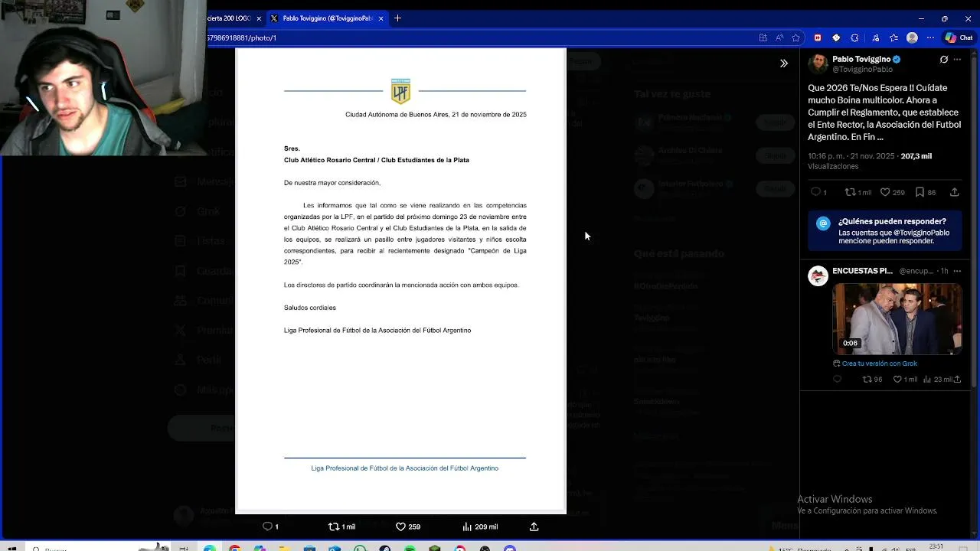
Task: Switch to the '200 LOGO' browser tab
Action: 230,18
